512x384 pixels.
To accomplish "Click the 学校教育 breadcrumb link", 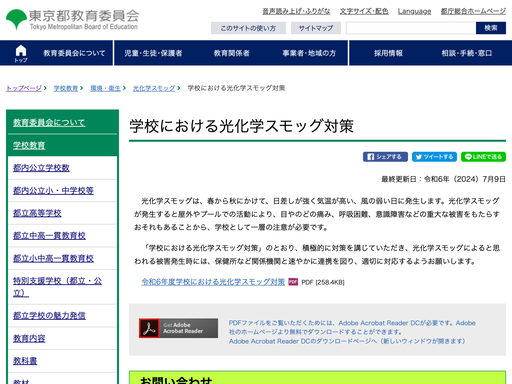I will pyautogui.click(x=66, y=88).
